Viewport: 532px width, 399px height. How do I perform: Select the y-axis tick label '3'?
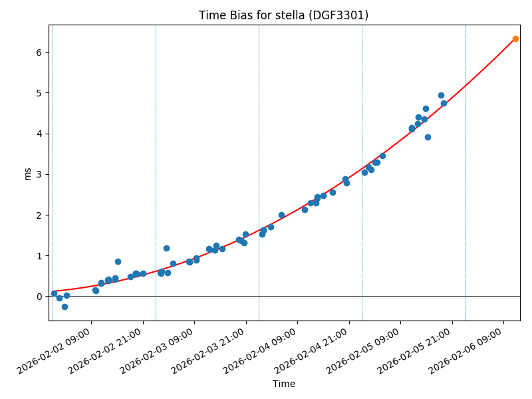tap(40, 174)
